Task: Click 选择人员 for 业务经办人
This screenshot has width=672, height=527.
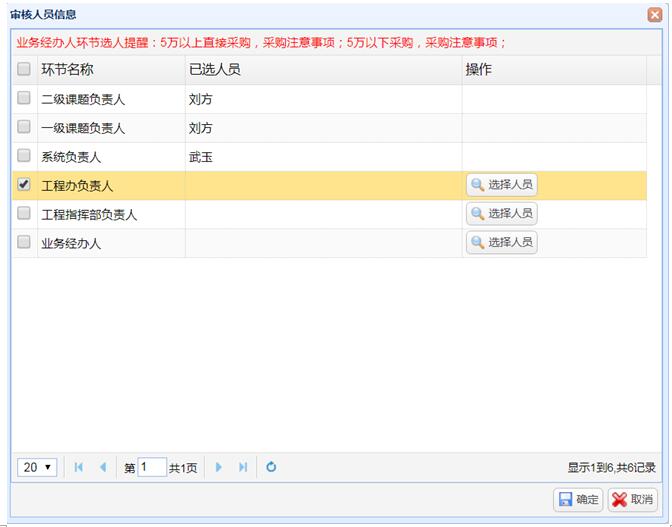Action: (x=501, y=243)
